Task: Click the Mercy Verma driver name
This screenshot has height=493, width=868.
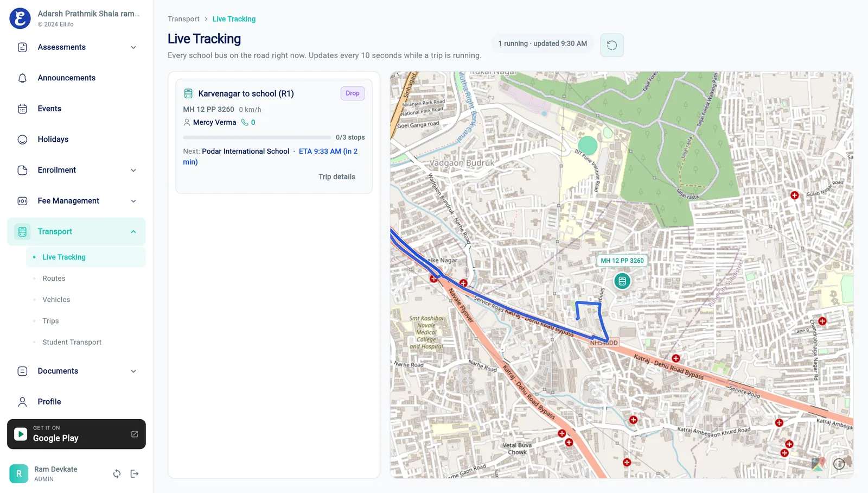Action: coord(214,122)
